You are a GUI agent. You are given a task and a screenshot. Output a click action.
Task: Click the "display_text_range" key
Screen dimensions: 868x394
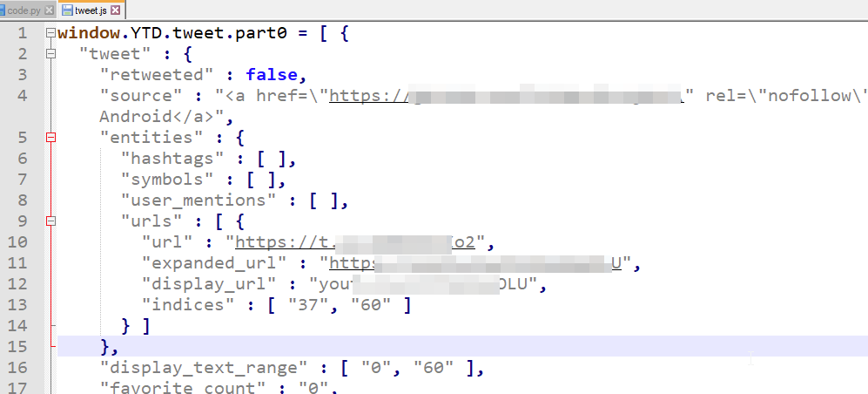204,368
